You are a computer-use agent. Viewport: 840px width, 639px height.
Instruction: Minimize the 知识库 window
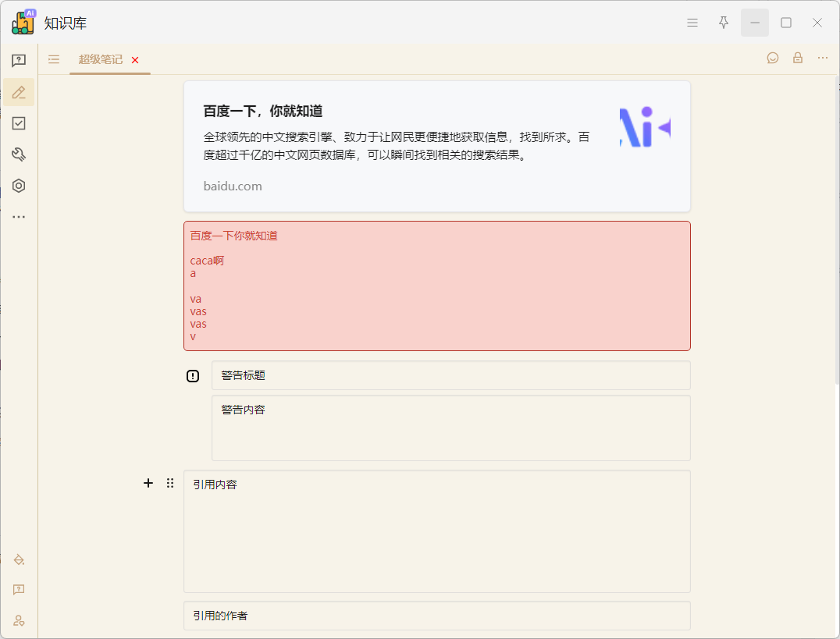[755, 23]
